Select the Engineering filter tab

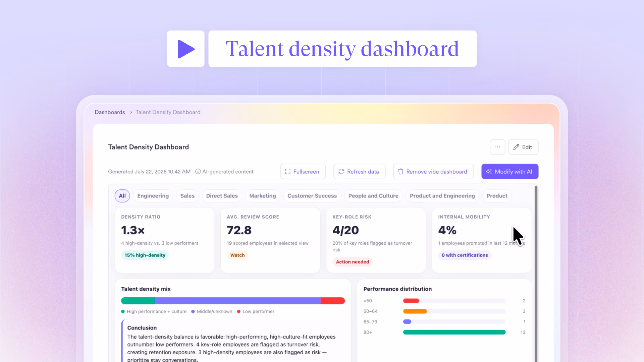coord(153,196)
